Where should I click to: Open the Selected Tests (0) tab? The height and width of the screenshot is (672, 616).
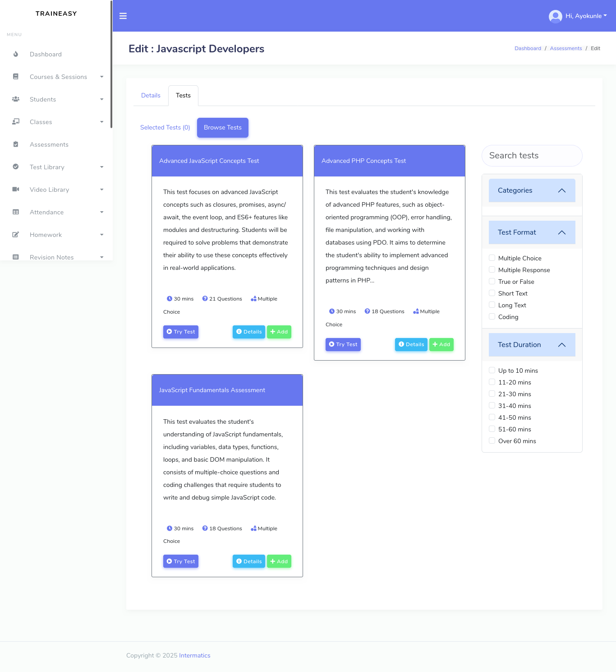point(165,128)
